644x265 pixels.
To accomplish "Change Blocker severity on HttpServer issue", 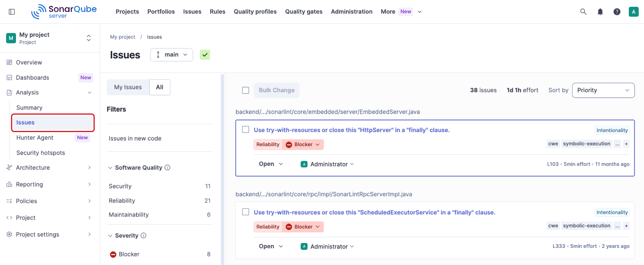I will click(x=303, y=145).
